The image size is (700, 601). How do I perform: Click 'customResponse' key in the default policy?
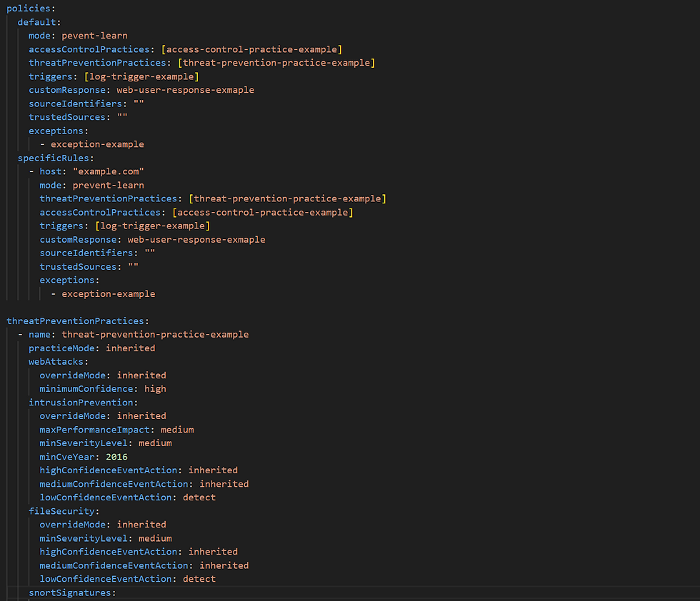pyautogui.click(x=67, y=90)
